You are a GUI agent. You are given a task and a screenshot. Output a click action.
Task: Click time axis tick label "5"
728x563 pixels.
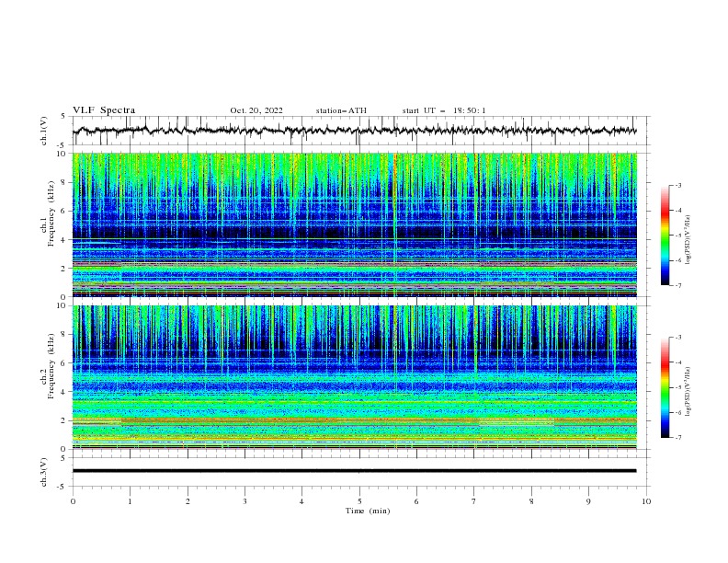[359, 501]
